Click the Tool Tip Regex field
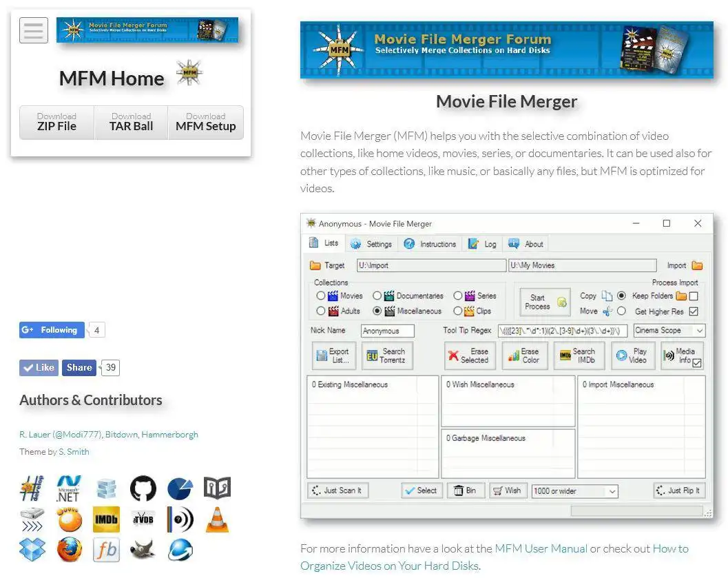Viewport: 728px width, 578px height. (562, 331)
